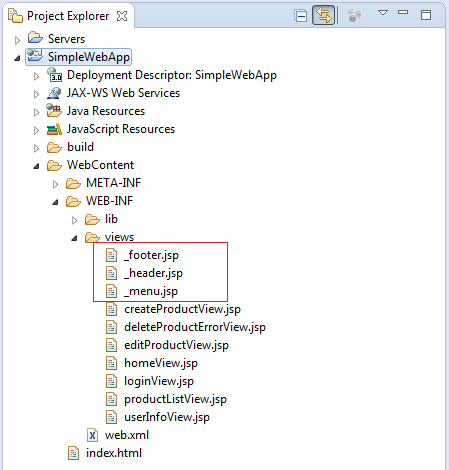The image size is (449, 470).
Task: Select index.html in the tree
Action: (x=105, y=453)
